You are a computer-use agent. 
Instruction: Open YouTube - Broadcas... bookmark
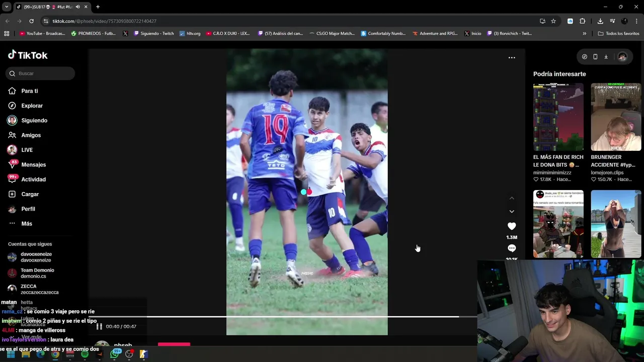[x=42, y=34]
